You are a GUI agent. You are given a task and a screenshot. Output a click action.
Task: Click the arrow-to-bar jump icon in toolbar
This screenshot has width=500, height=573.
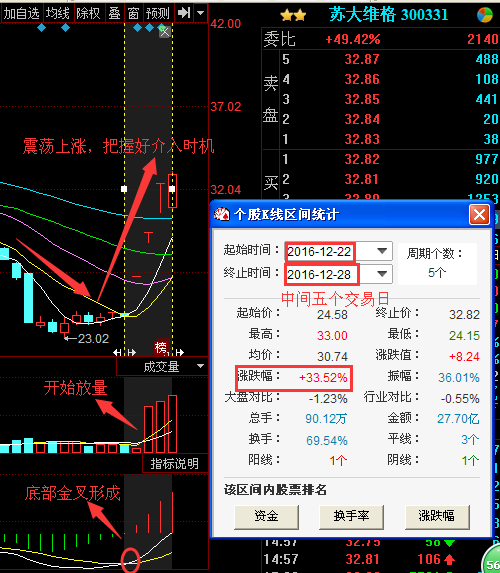point(183,13)
